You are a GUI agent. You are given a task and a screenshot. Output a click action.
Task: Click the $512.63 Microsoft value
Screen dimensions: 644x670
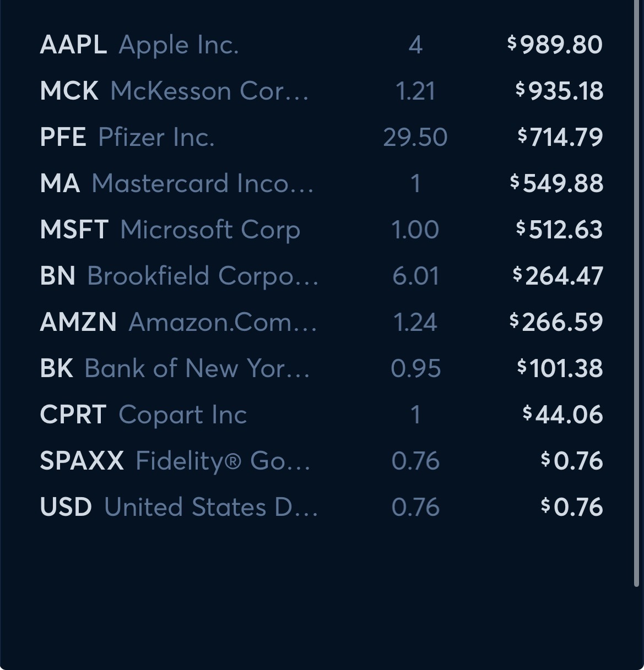click(x=559, y=230)
